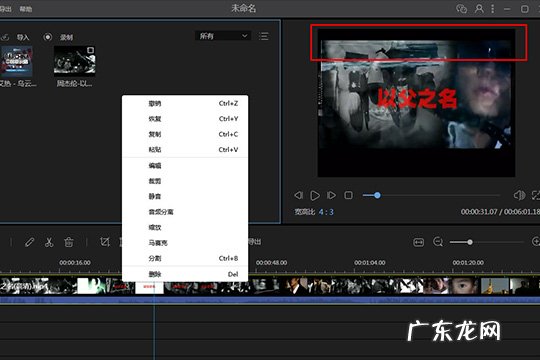Click the 00:00:16.00 mark on timeline ruler

(x=75, y=263)
